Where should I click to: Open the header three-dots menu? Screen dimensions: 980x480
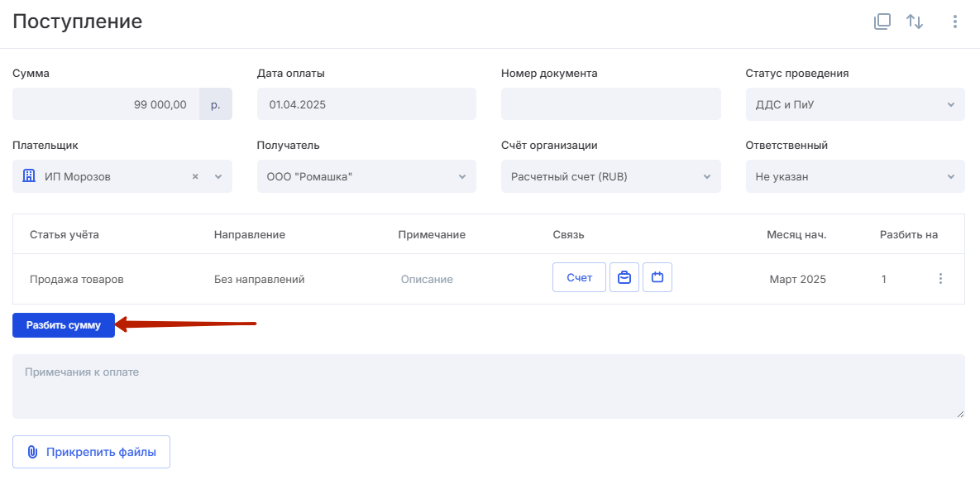(x=954, y=22)
